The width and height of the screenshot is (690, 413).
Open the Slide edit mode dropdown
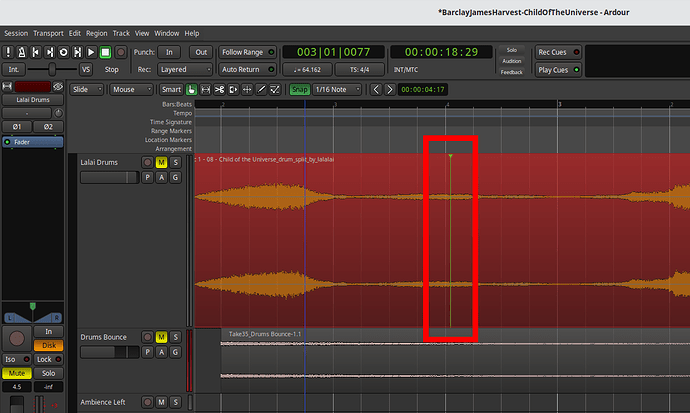pyautogui.click(x=85, y=89)
